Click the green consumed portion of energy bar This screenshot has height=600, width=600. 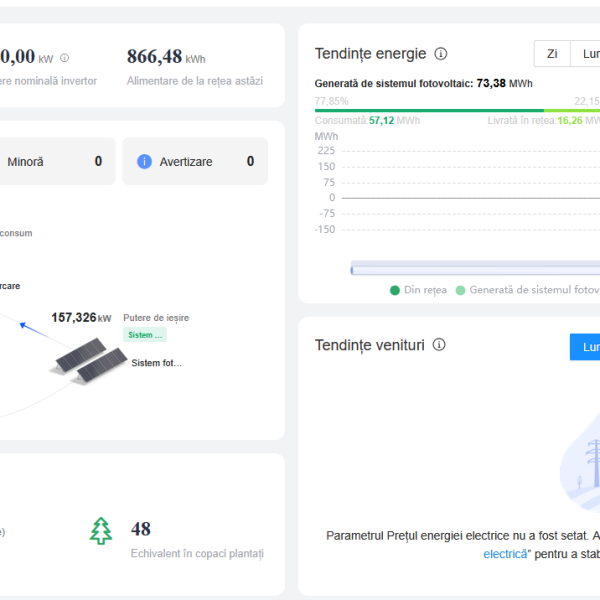tap(429, 110)
